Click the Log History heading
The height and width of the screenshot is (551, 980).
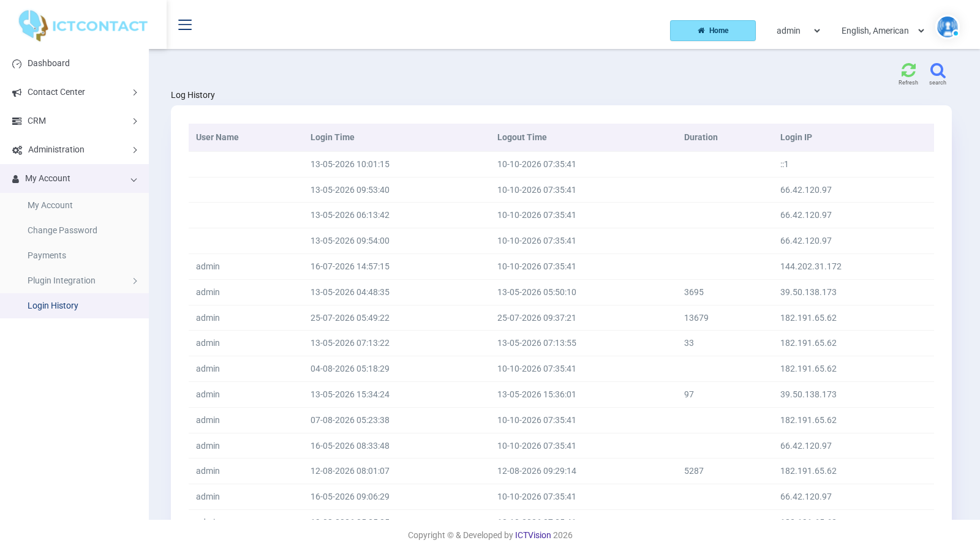pyautogui.click(x=193, y=95)
